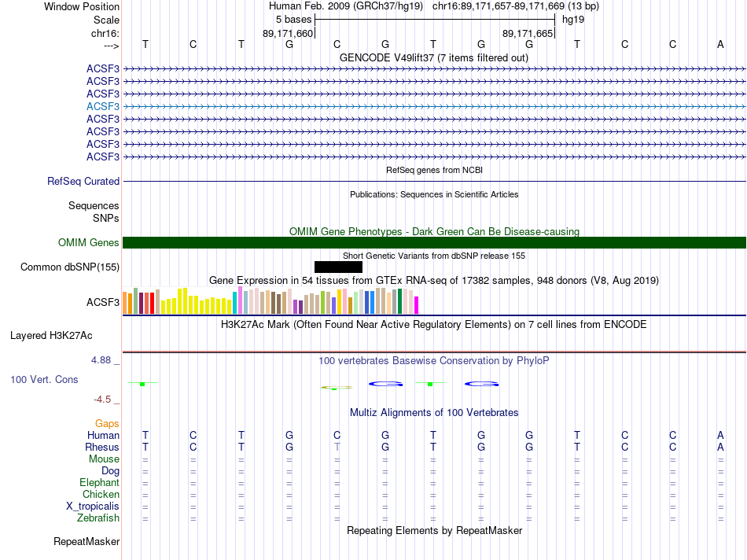Click the "--->" sequence direction label

111,46
